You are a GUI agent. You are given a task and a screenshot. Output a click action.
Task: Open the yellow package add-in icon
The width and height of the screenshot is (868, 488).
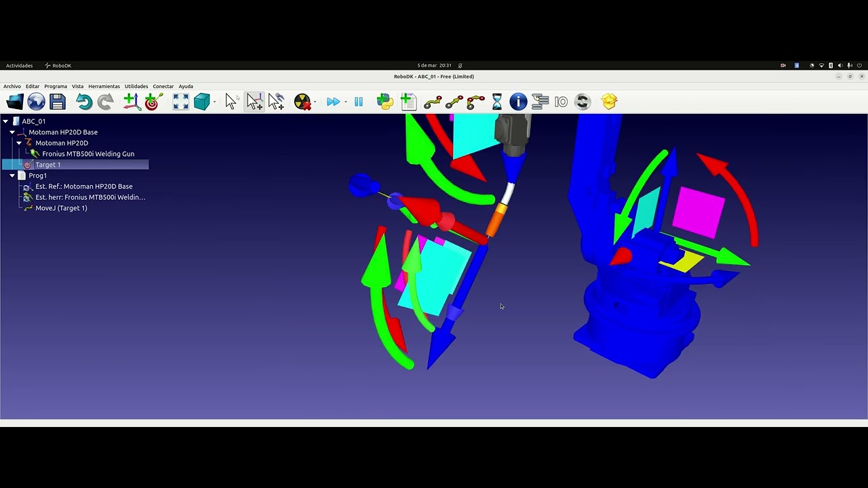(x=609, y=102)
